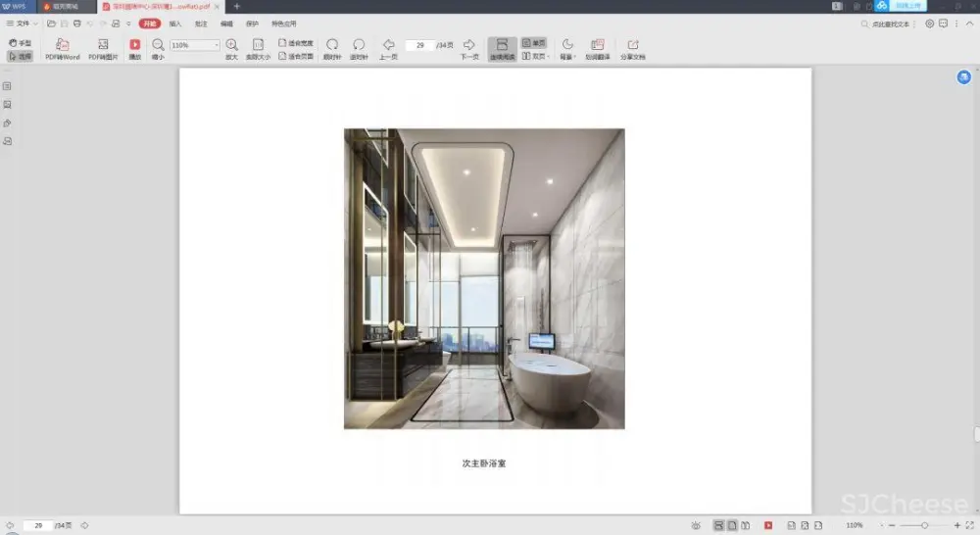
Task: Open settings gear icon in ribbon
Action: (929, 24)
